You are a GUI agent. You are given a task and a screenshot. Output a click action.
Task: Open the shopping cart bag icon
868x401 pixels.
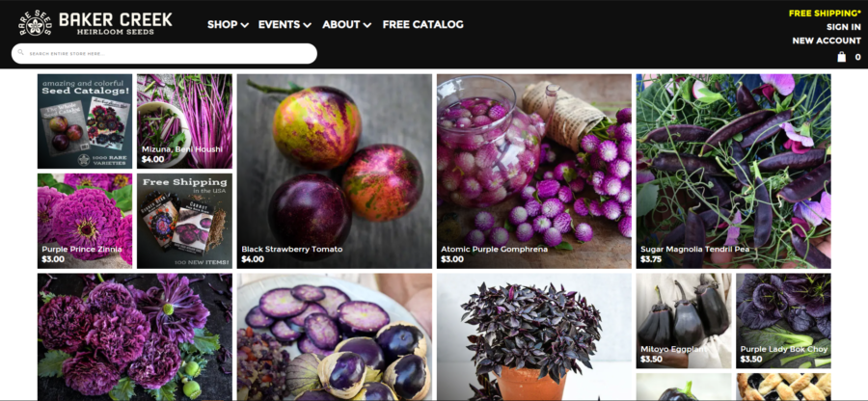click(x=841, y=57)
